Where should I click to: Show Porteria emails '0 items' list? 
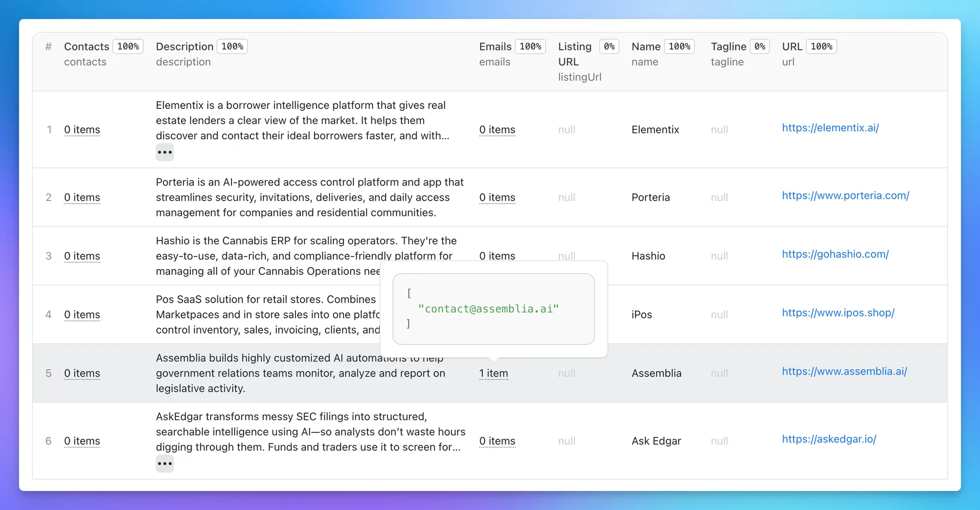(x=497, y=198)
